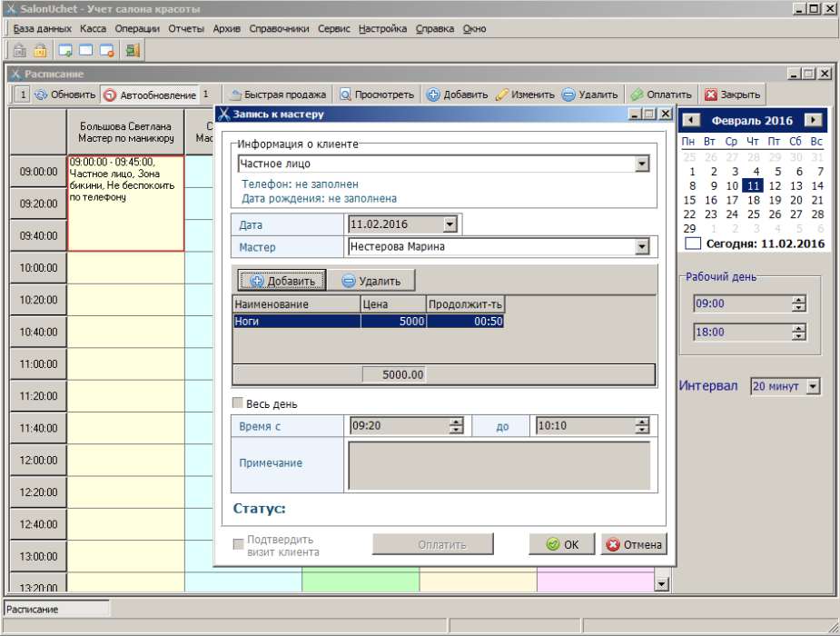The image size is (840, 636).
Task: Click Оплатить in the schedule toolbar
Action: 662,94
